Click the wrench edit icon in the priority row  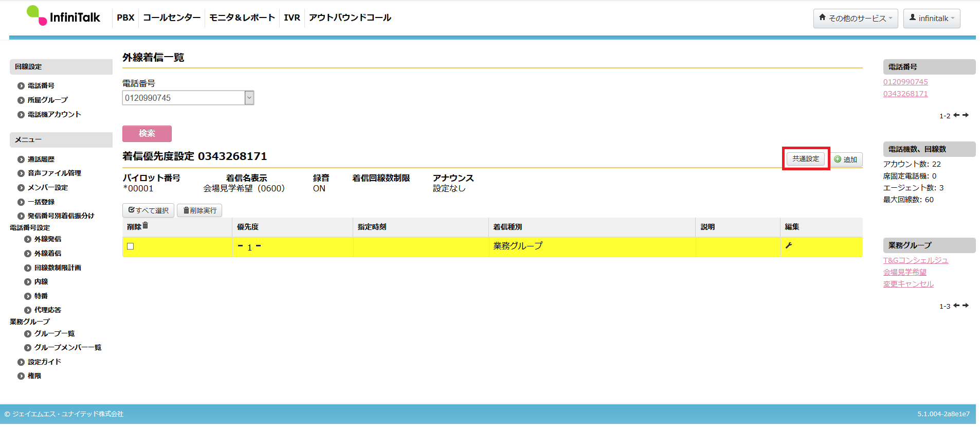coord(788,245)
